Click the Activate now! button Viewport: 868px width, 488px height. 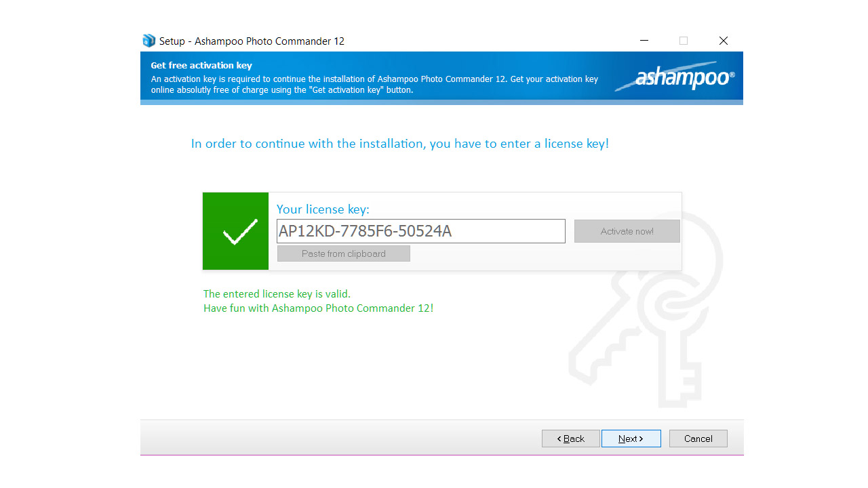[x=627, y=231]
